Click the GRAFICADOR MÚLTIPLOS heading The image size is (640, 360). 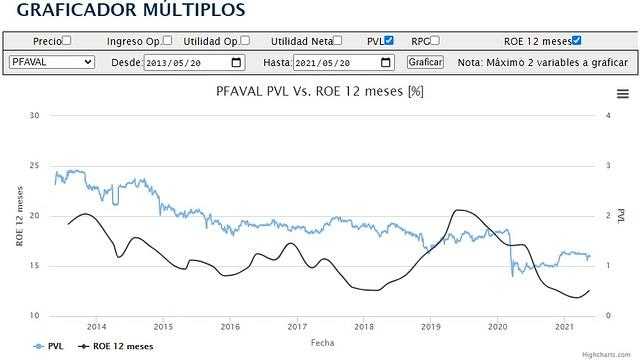click(131, 10)
